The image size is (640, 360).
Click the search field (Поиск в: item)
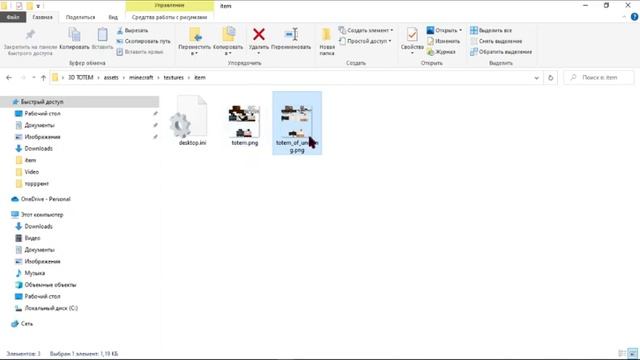[599, 78]
